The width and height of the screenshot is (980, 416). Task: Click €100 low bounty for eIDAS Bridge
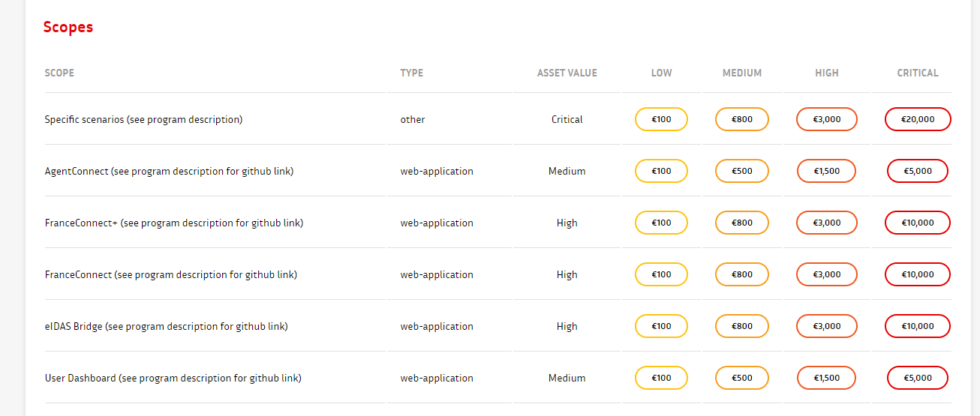click(661, 326)
